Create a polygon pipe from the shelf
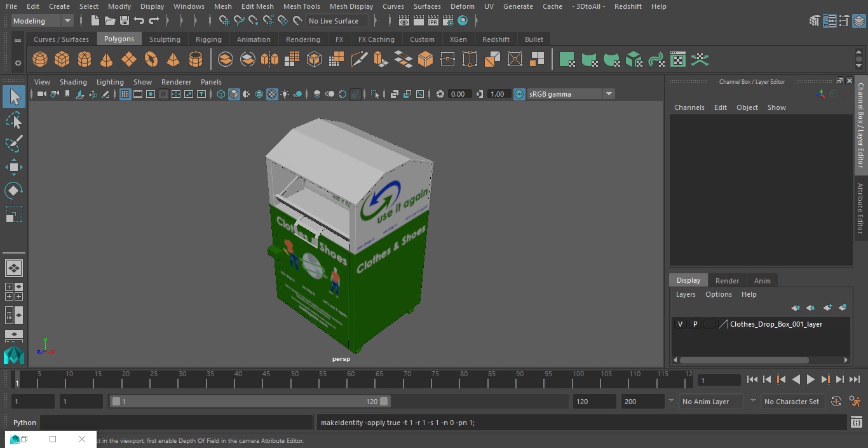Screen dimensions: 868x448 pos(196,60)
